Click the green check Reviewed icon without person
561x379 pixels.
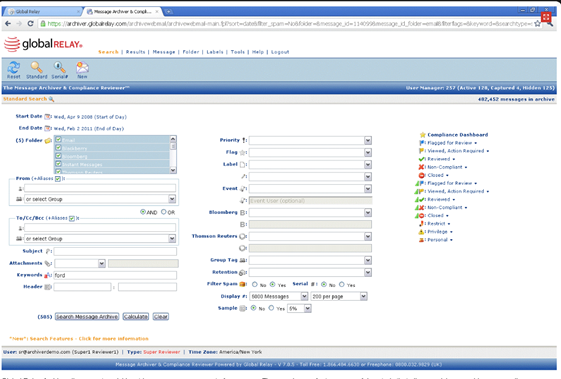tap(421, 159)
